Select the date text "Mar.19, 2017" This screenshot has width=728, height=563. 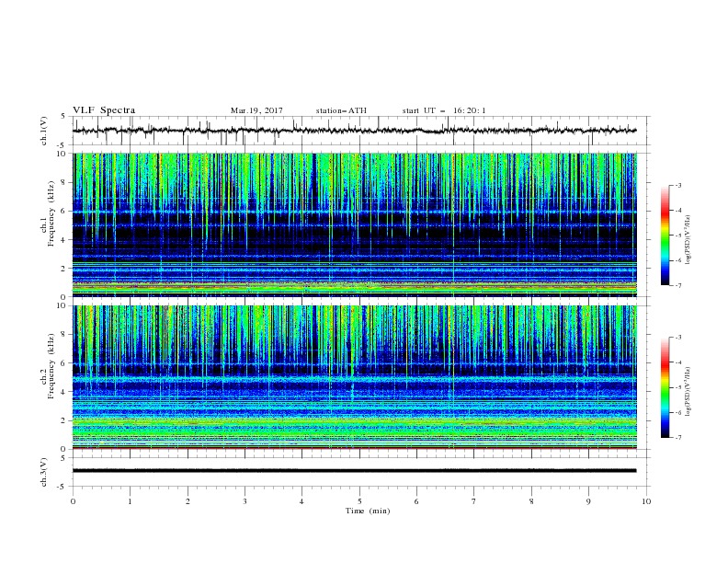click(x=256, y=110)
